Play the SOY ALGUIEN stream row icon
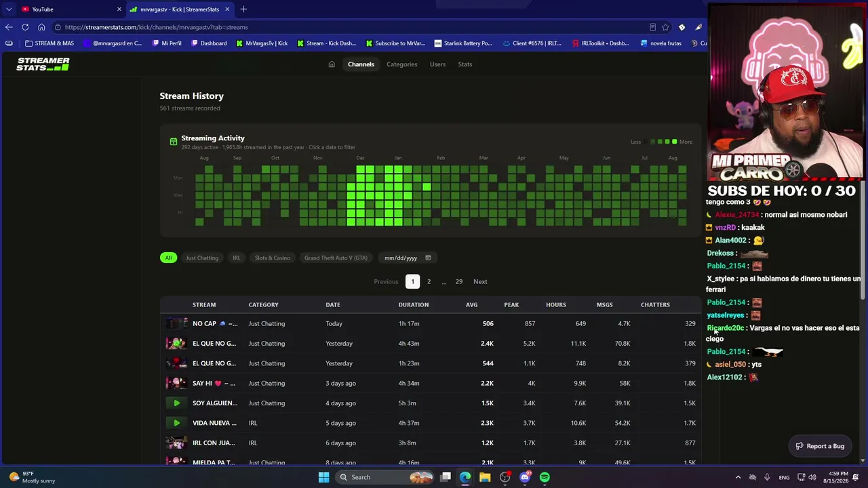The height and width of the screenshot is (488, 868). point(176,403)
